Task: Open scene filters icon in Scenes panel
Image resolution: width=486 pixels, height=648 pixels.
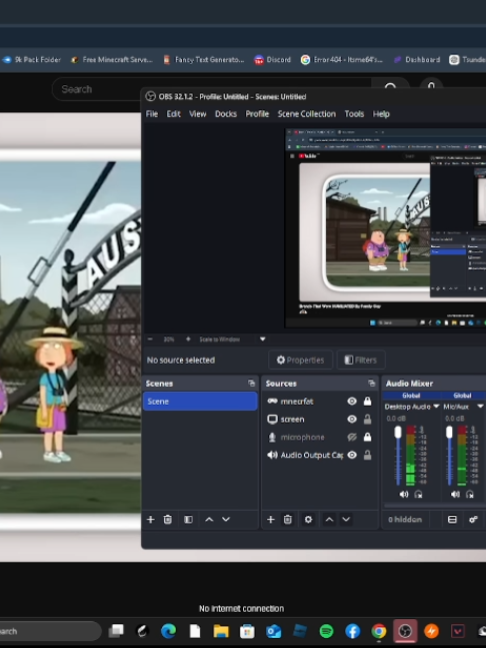Action: click(x=188, y=519)
